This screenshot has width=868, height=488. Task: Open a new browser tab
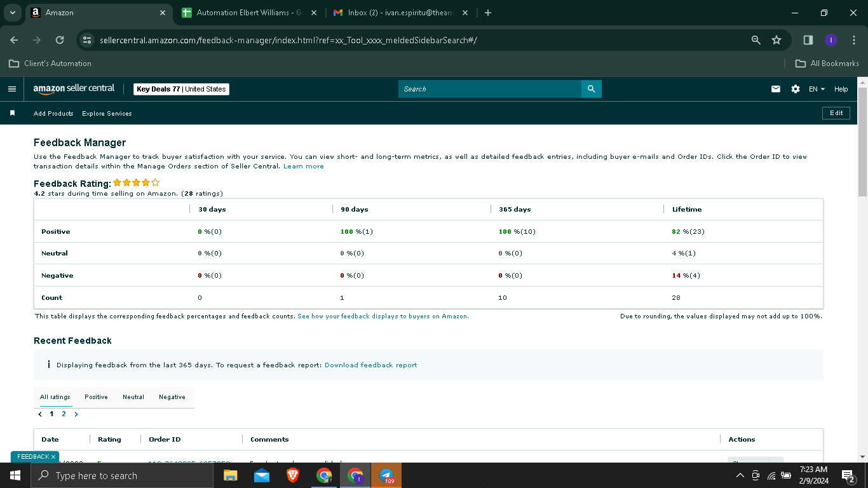[x=488, y=13]
